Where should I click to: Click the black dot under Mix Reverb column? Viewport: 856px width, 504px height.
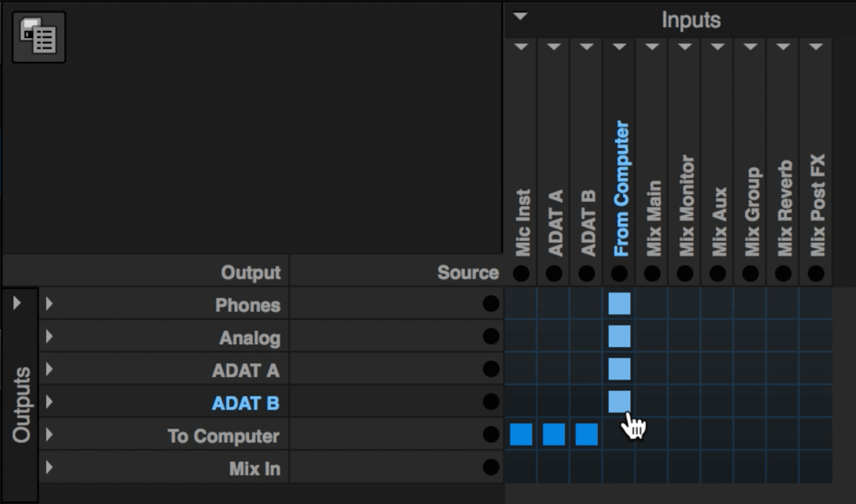(x=783, y=273)
